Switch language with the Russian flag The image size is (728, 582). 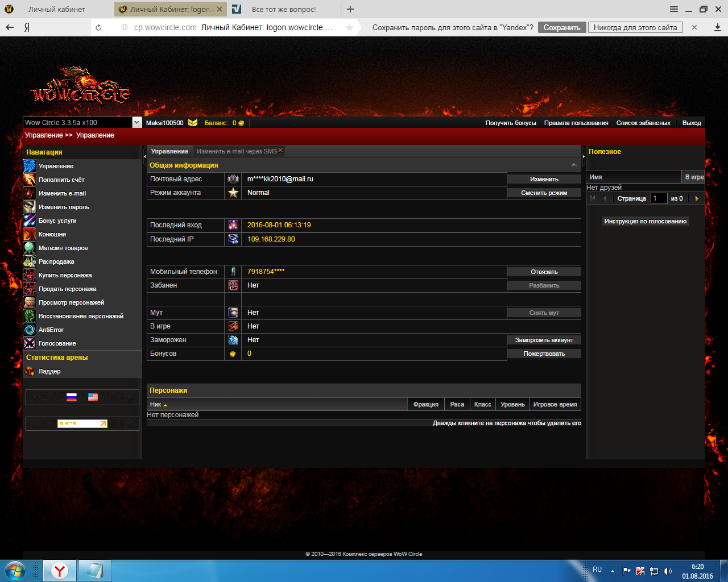72,397
